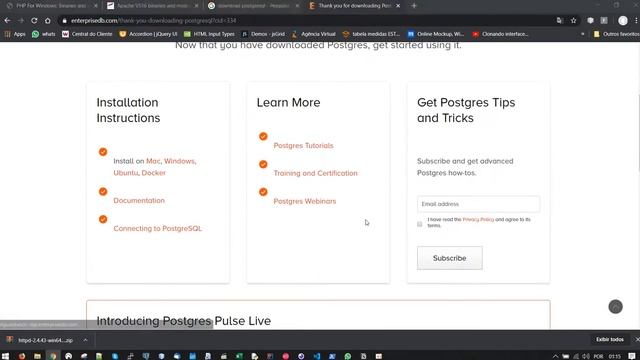Open the Postgres Tutorials link
Screen dimensions: 640x360
click(303, 146)
